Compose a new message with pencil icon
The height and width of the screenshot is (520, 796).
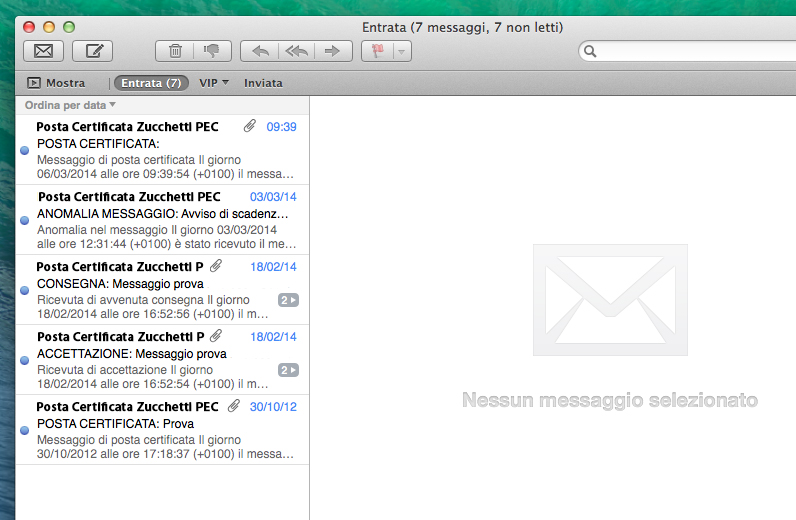(x=92, y=51)
